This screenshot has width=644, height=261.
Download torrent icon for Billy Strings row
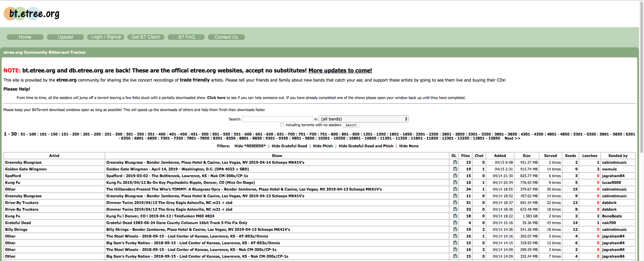[455, 229]
